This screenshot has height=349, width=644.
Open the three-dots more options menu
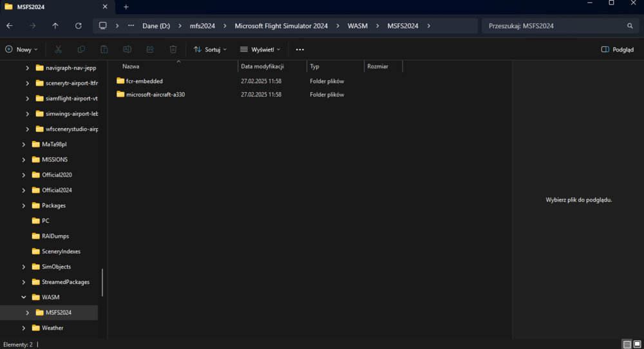pyautogui.click(x=299, y=50)
